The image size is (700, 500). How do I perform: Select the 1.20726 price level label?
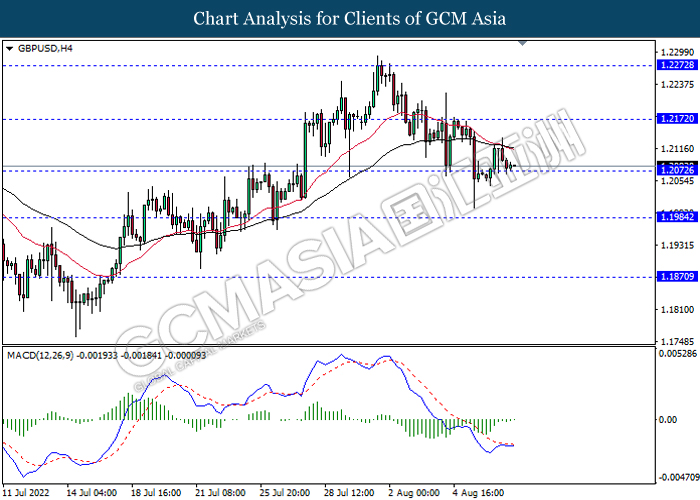(x=677, y=170)
